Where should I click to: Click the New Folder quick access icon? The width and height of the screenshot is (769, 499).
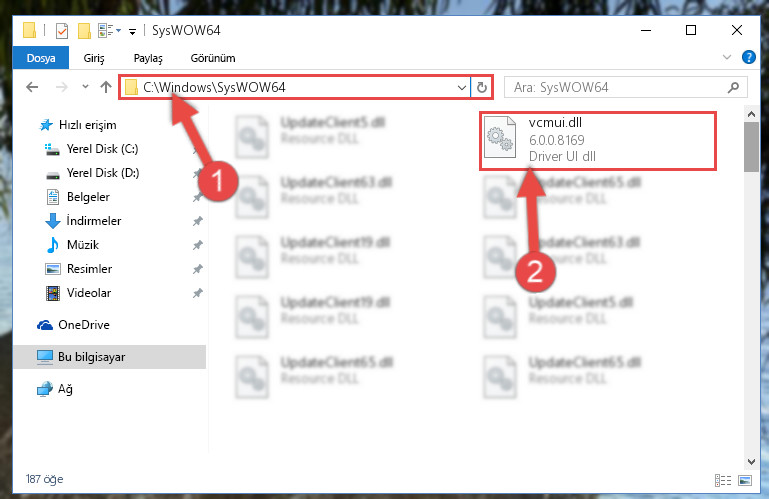click(84, 31)
